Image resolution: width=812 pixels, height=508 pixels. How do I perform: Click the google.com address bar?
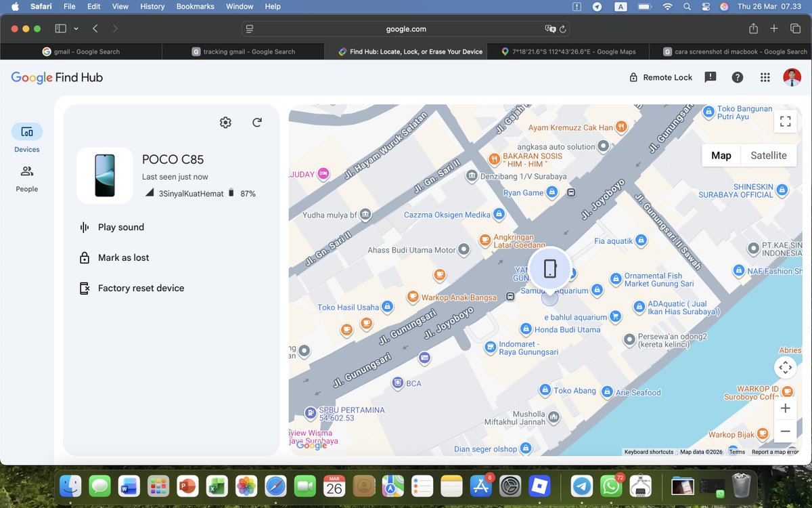406,29
